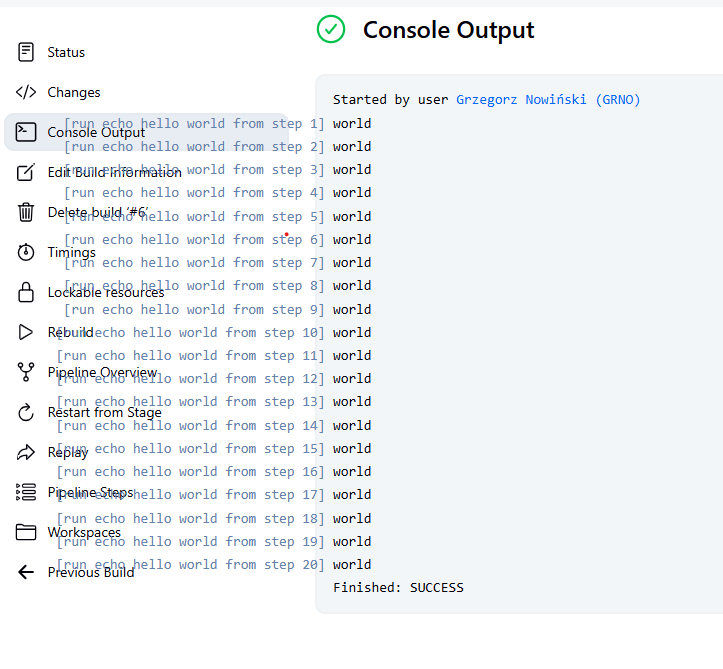Viewport: 723px width, 669px height.
Task: Click the Rebuild play arrow icon
Action: 26,332
